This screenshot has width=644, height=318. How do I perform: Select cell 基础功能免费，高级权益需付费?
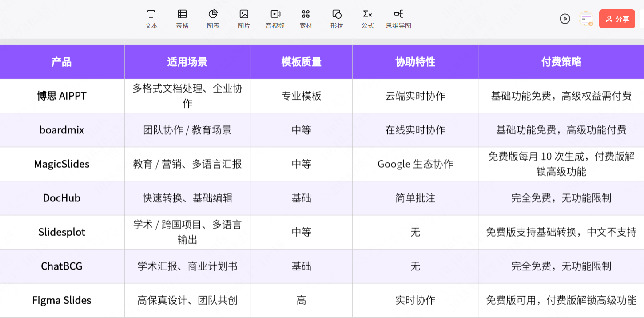point(561,96)
